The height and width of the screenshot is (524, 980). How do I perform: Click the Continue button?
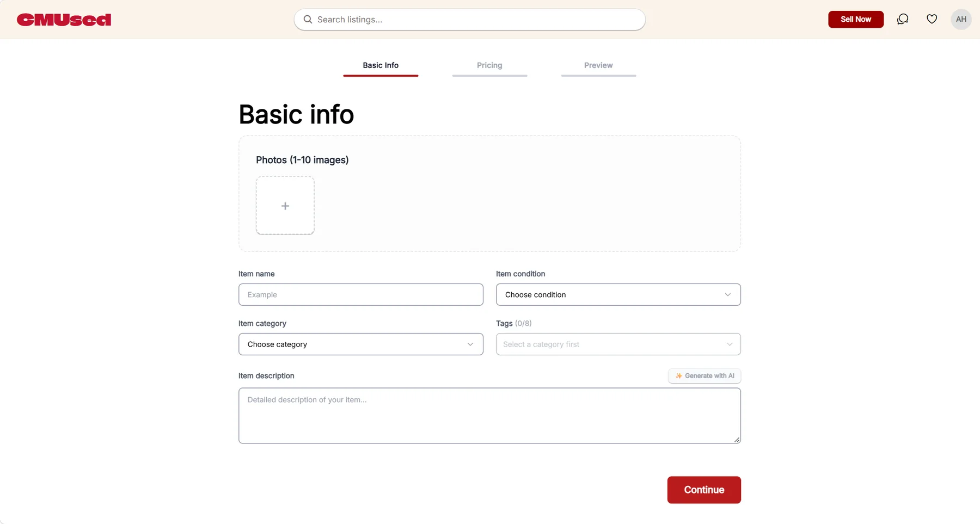pos(704,490)
